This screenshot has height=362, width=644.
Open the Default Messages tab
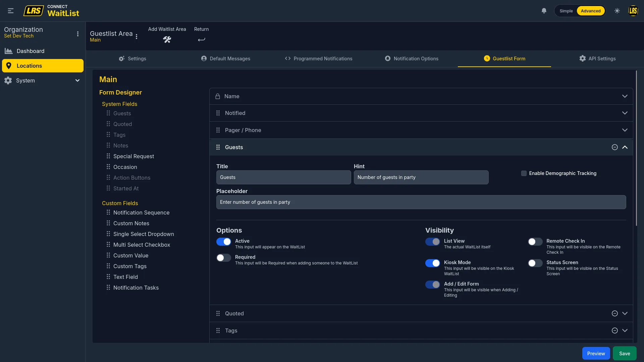[x=226, y=59]
